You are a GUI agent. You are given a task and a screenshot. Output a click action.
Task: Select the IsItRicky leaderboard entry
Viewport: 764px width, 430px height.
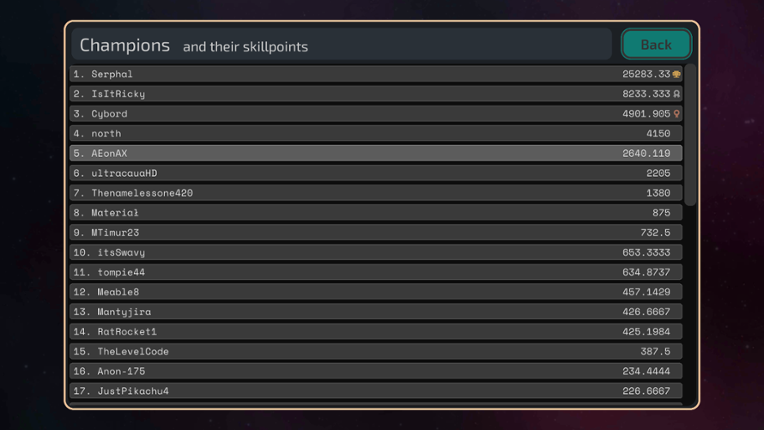pos(375,94)
